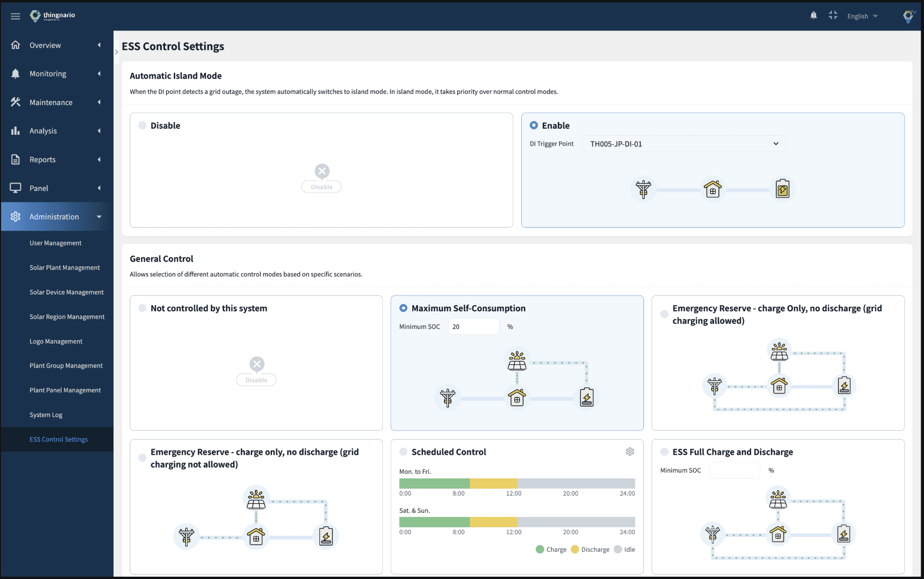Open Solar Plant Management link
Viewport: 924px width, 579px height.
pyautogui.click(x=65, y=268)
